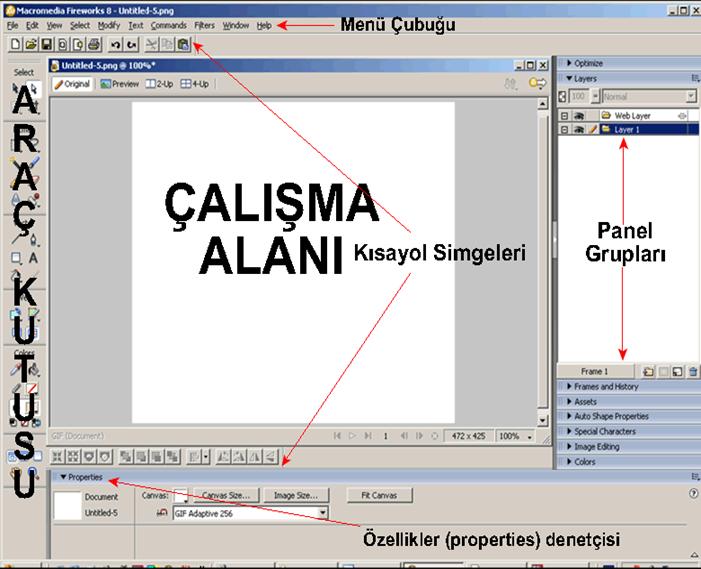Click the Flip Vertical icon
The height and width of the screenshot is (569, 701).
pyautogui.click(x=270, y=456)
